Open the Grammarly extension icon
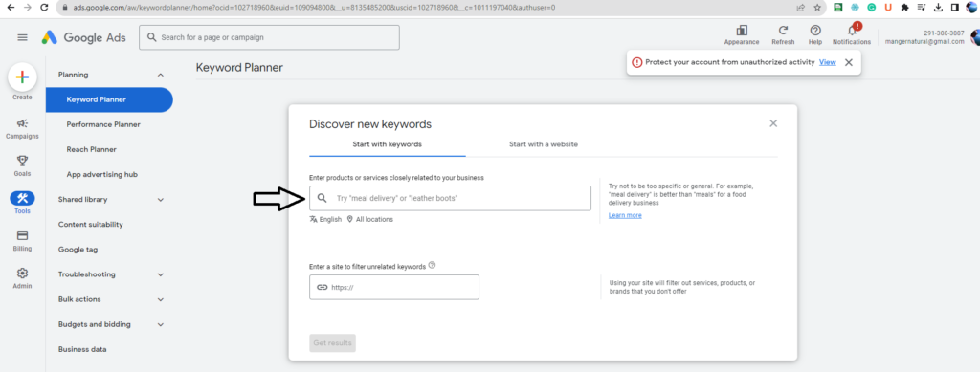 pyautogui.click(x=871, y=8)
